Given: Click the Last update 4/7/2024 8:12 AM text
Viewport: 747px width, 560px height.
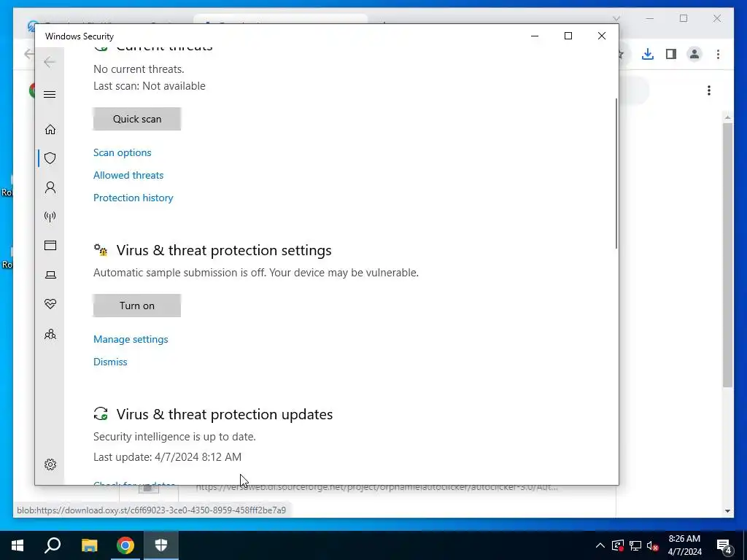Looking at the screenshot, I should (167, 456).
